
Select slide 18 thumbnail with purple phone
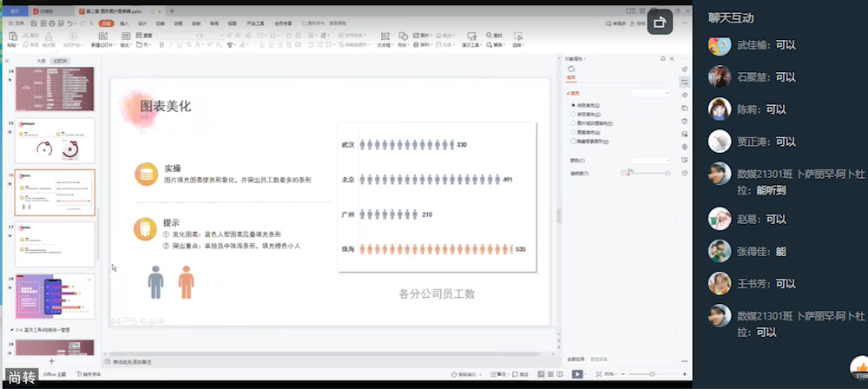coord(54,296)
